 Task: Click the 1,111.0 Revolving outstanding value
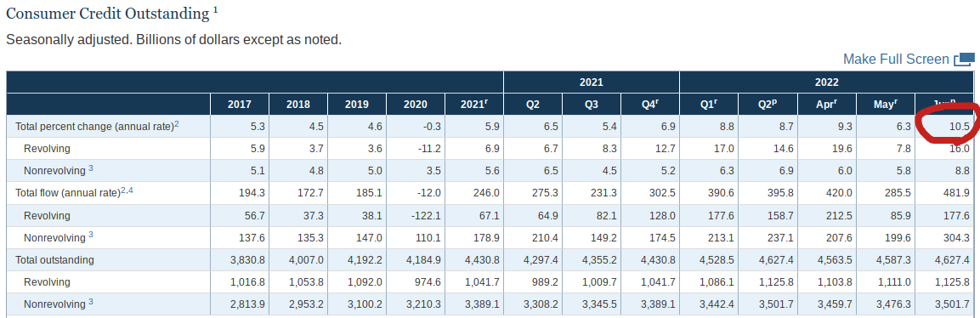893,282
